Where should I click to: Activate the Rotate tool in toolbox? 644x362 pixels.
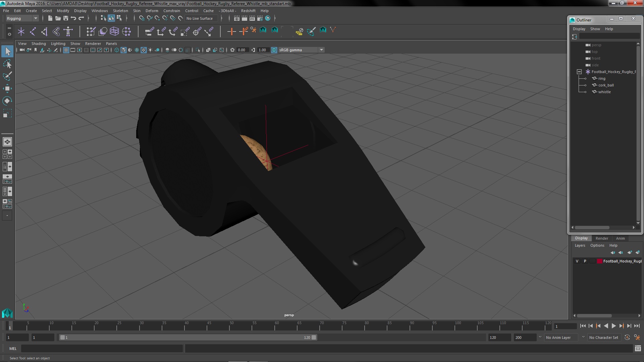(x=7, y=101)
